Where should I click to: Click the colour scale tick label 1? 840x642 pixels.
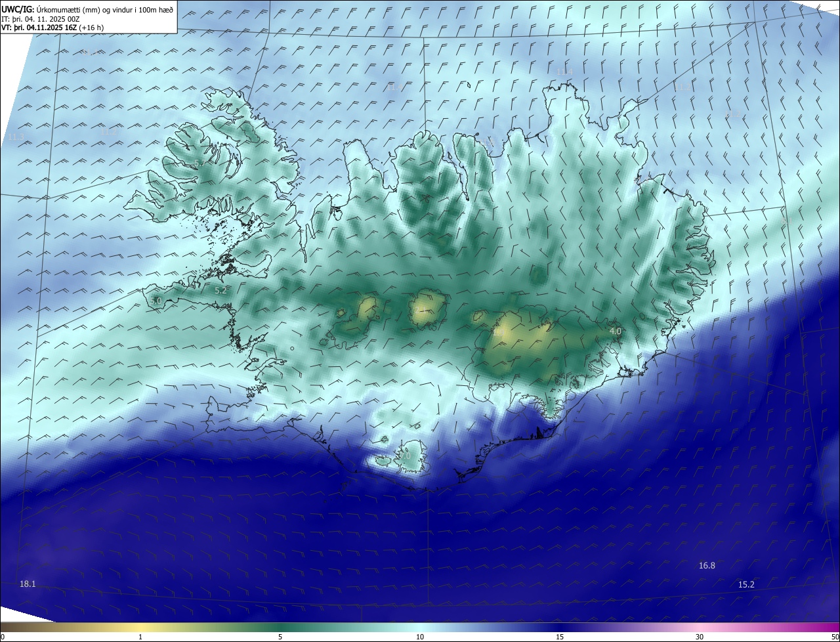tap(140, 637)
